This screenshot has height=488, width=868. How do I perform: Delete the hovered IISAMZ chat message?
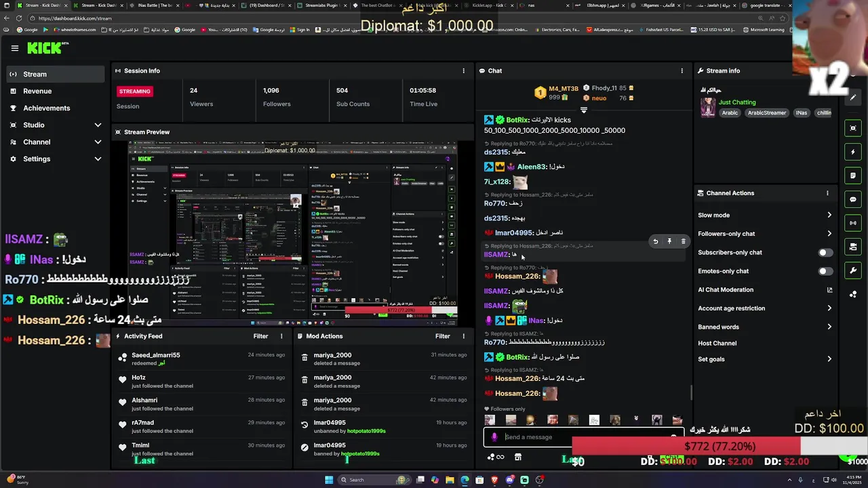pyautogui.click(x=683, y=241)
